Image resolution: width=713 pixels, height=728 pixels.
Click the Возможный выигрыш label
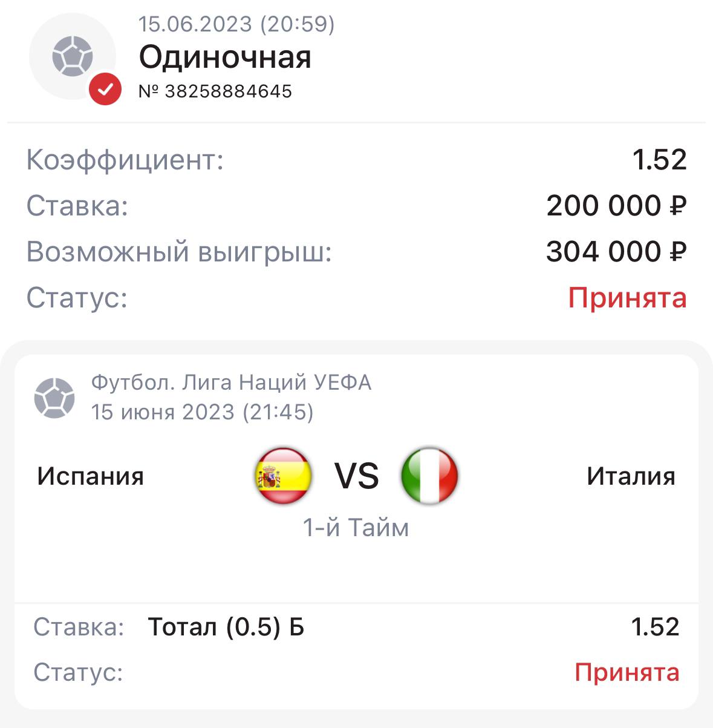pyautogui.click(x=180, y=252)
